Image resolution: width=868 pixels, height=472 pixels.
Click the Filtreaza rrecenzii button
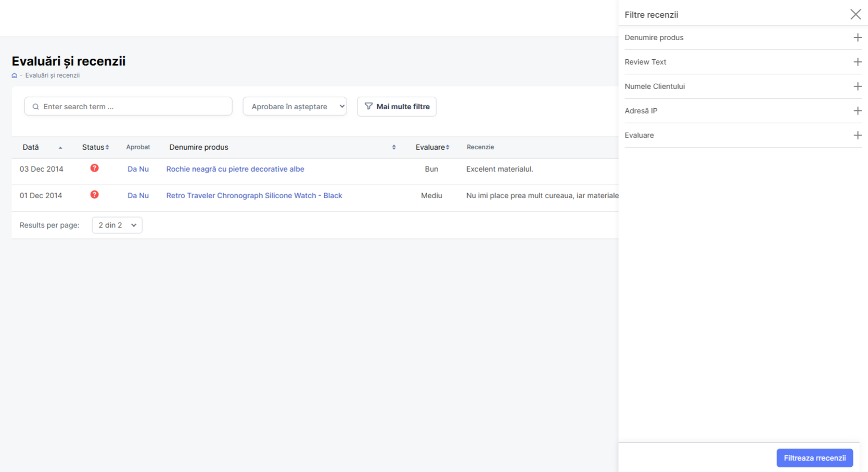click(x=814, y=458)
